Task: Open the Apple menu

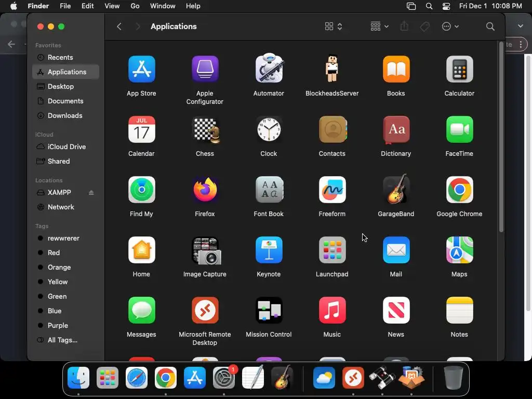Action: (x=14, y=6)
